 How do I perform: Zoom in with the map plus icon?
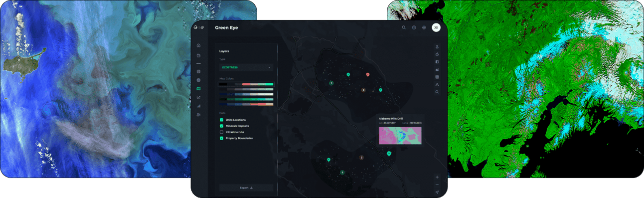point(437,177)
